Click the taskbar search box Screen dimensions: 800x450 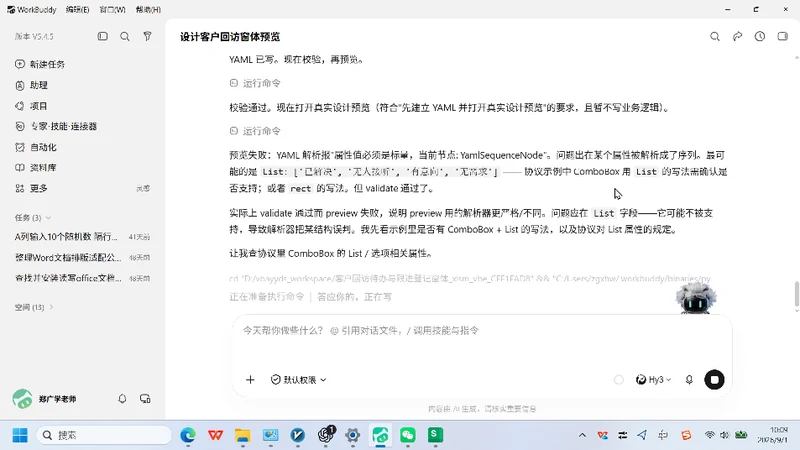(104, 435)
